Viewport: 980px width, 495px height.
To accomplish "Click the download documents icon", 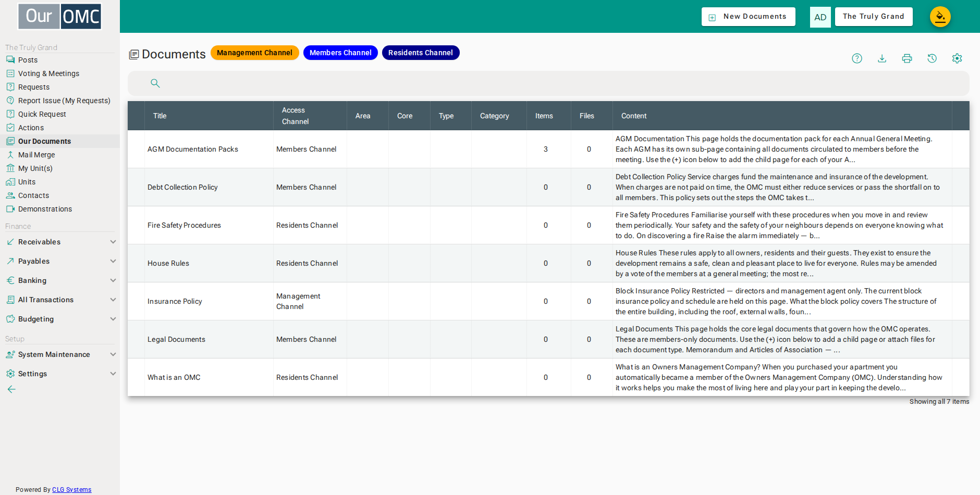I will [882, 58].
